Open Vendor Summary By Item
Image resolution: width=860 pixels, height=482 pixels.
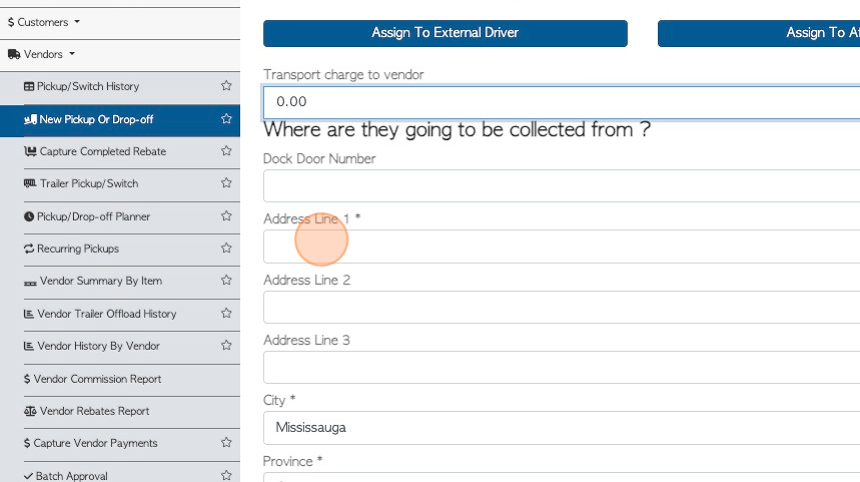click(x=101, y=281)
